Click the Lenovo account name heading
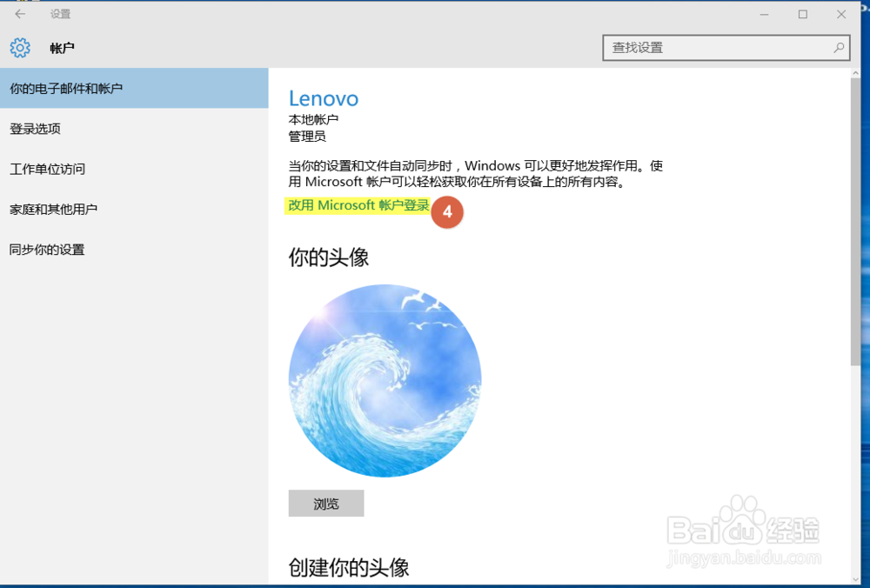The image size is (870, 588). click(323, 98)
